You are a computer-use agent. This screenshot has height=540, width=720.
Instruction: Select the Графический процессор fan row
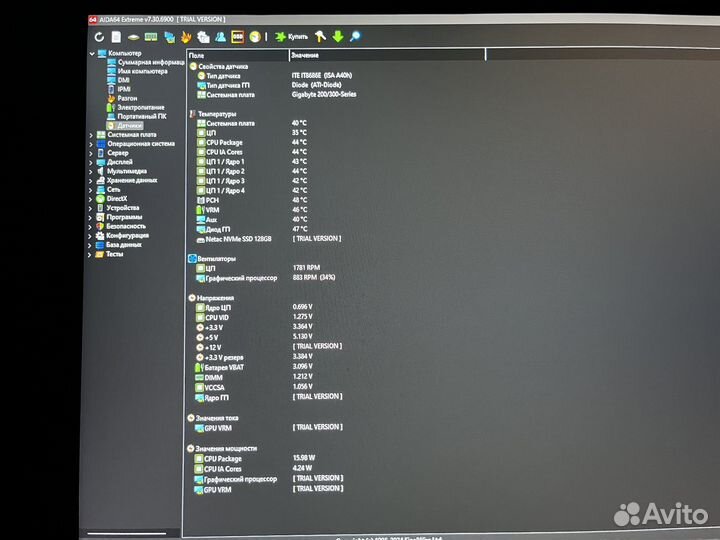[x=265, y=278]
